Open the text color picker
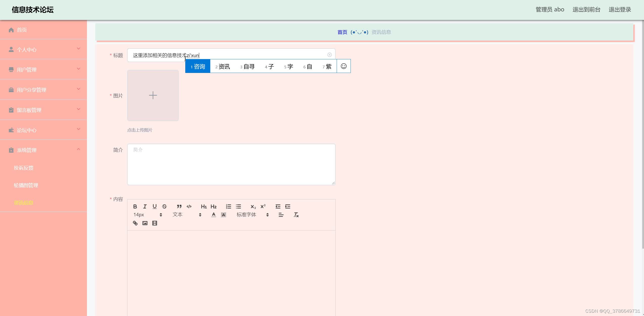644x316 pixels. (x=214, y=215)
